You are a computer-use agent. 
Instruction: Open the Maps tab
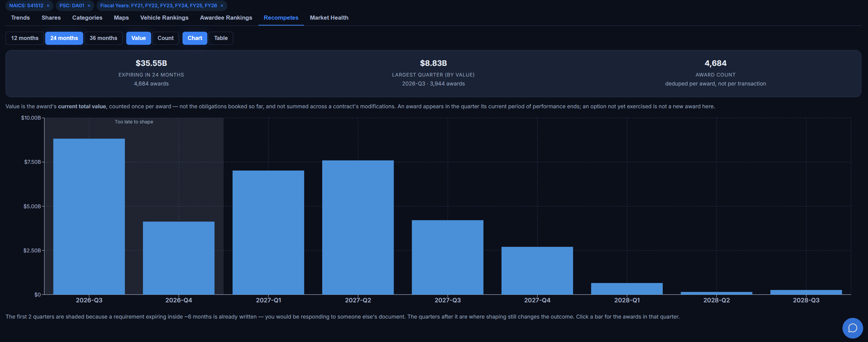pos(121,18)
